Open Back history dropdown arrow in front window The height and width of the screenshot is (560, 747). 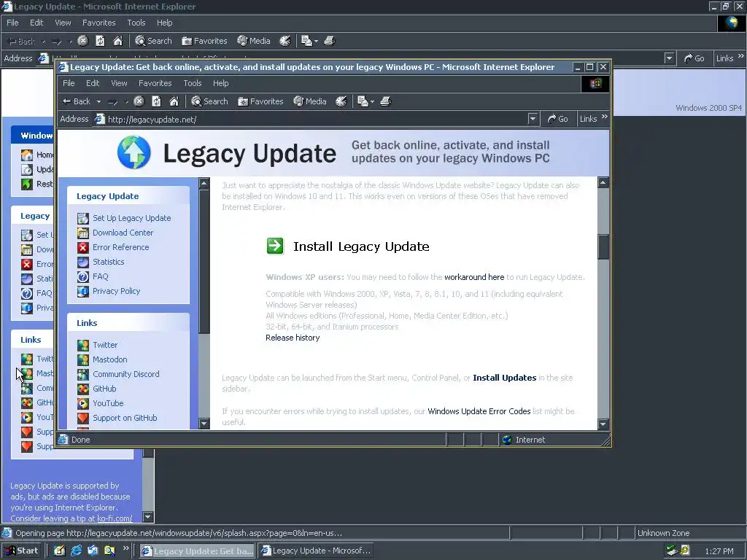click(98, 101)
